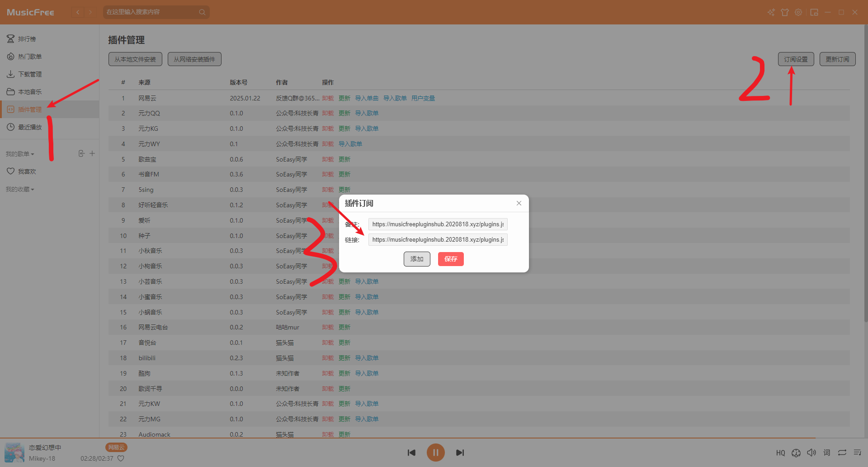Update the 网易云 plugin
This screenshot has width=868, height=467.
pyautogui.click(x=344, y=98)
